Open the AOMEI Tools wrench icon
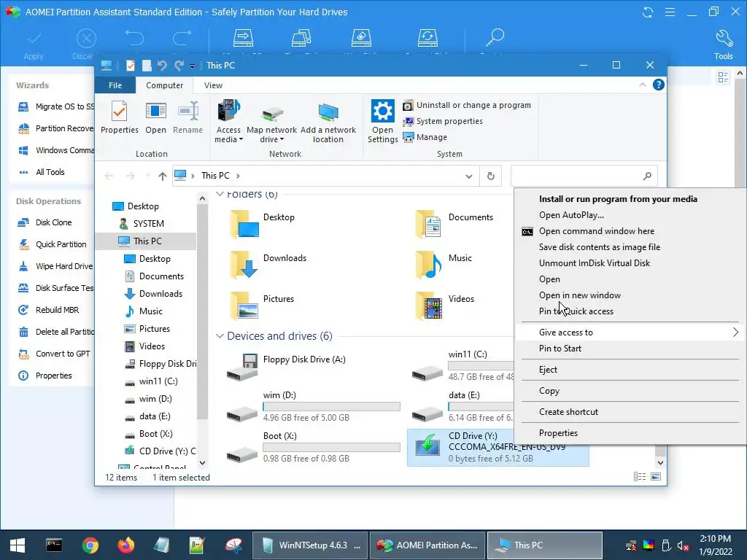 coord(723,45)
